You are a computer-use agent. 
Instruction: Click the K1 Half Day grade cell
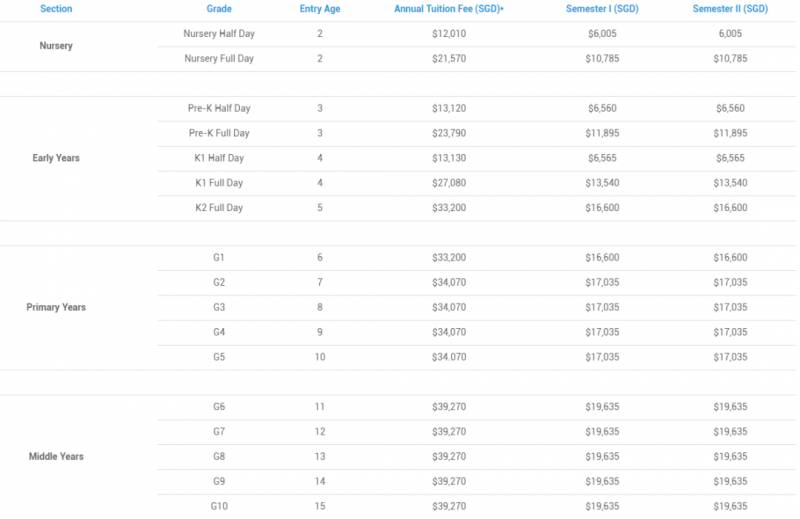219,158
